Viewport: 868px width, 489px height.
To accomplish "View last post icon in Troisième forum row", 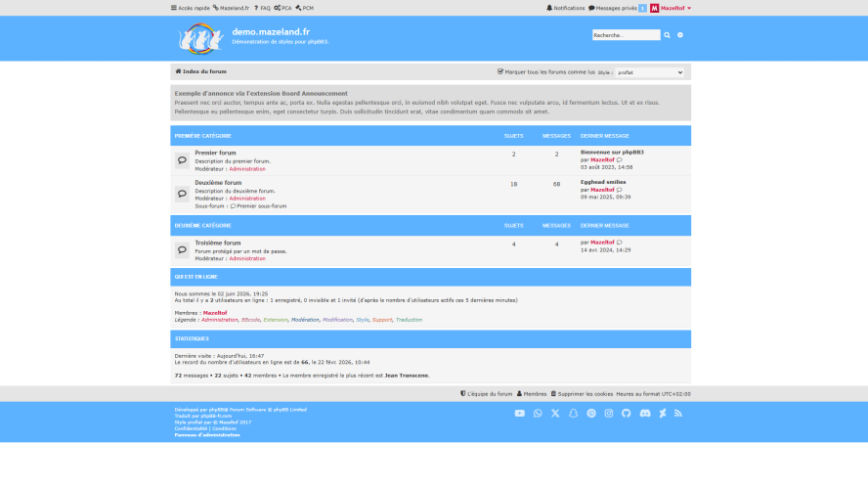I will 620,243.
